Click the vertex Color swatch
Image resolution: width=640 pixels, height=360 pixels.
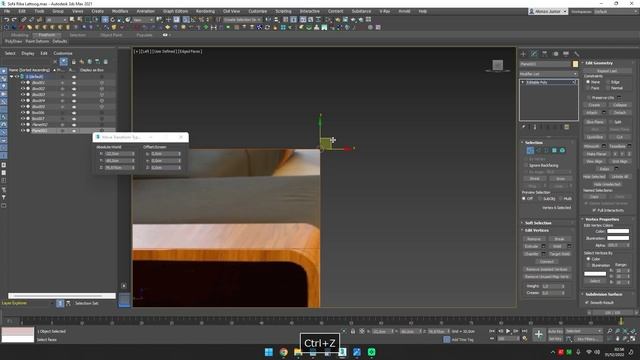[618, 231]
